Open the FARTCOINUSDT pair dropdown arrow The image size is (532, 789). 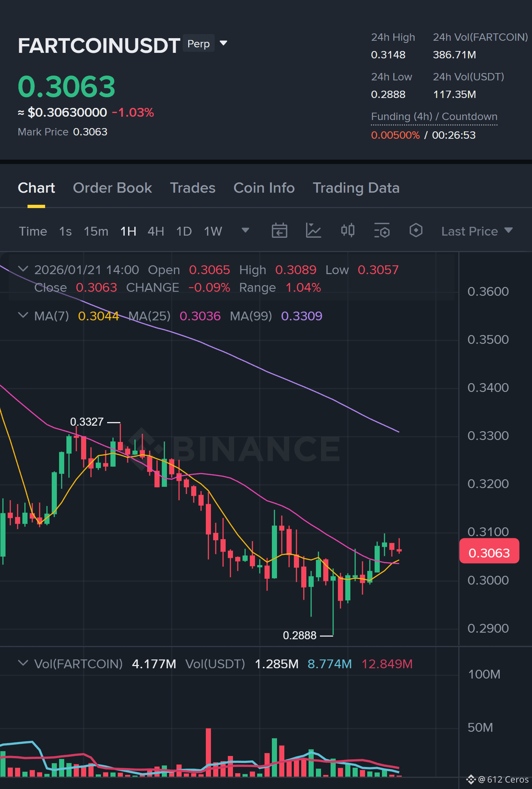click(223, 43)
